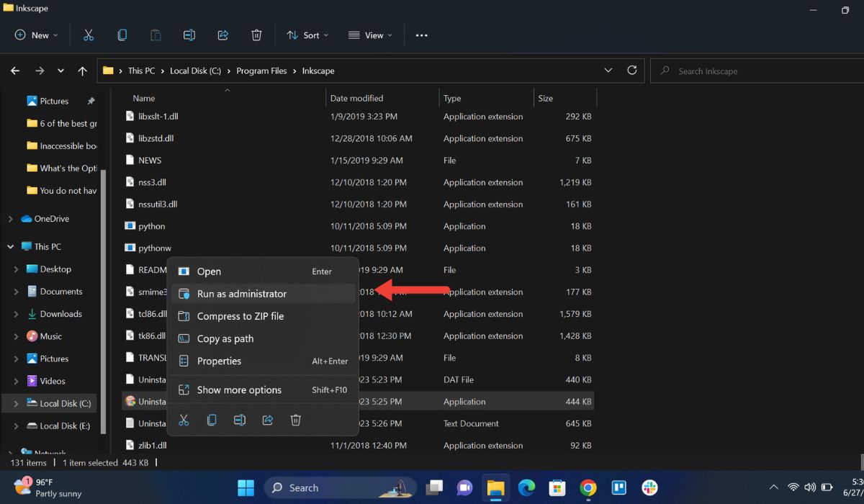
Task: Open the View dropdown
Action: (x=369, y=35)
